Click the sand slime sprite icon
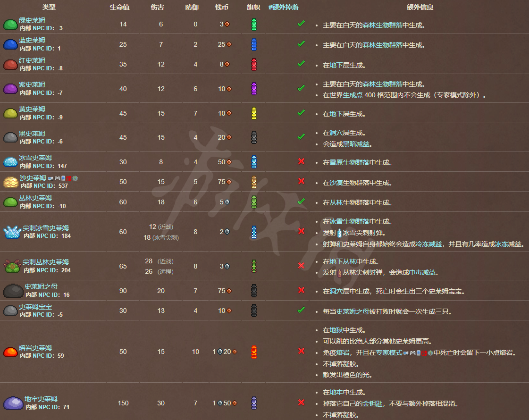The image size is (529, 420). click(9, 182)
